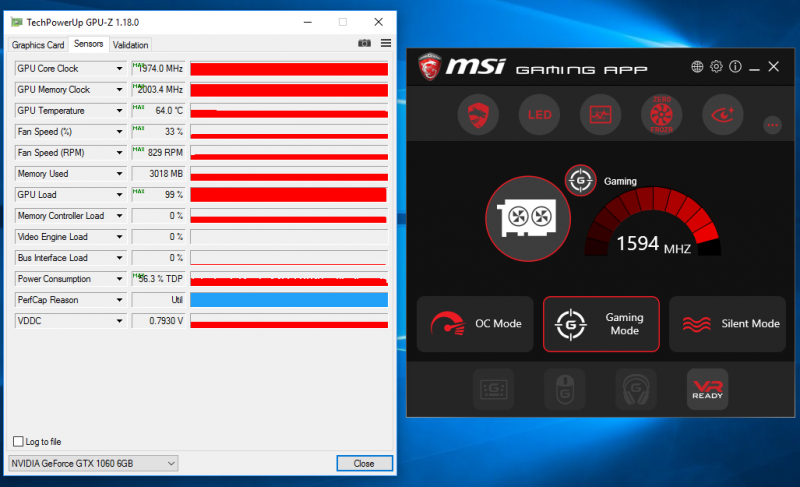Click the info icon in MSI Gaming App

coord(735,66)
